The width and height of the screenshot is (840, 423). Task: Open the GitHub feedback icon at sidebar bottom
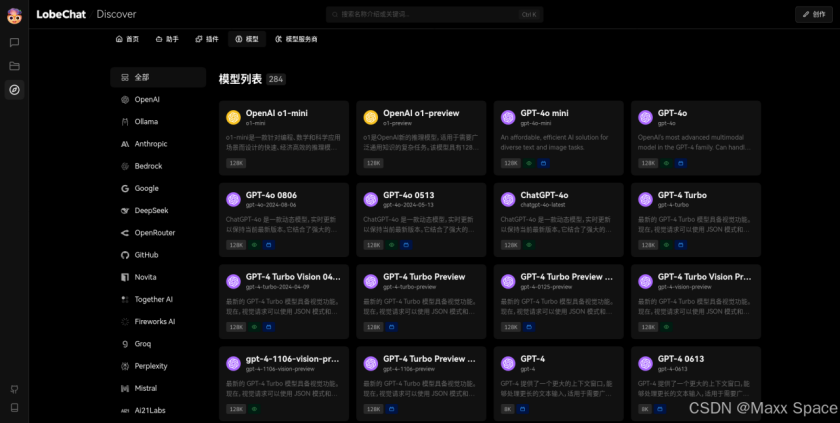click(14, 389)
